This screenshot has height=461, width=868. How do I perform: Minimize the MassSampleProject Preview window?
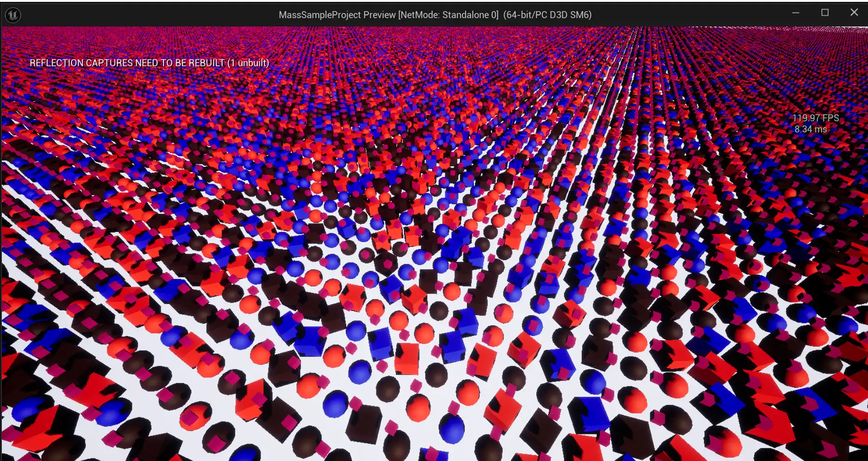(796, 13)
